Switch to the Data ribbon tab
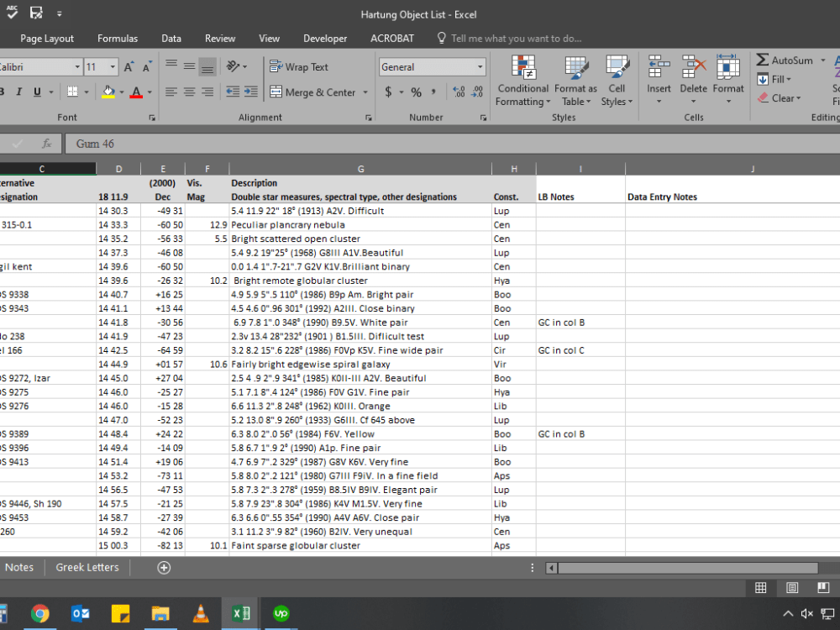The image size is (840, 630). point(171,39)
